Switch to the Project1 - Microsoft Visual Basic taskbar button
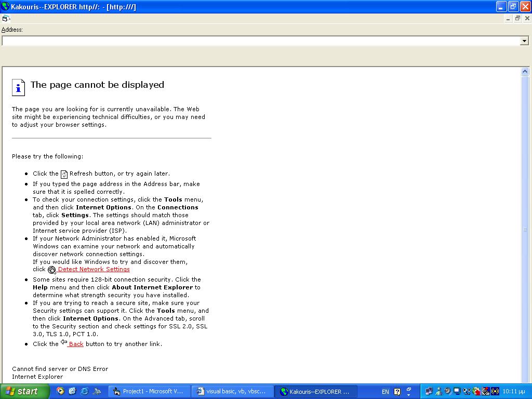 point(149,391)
